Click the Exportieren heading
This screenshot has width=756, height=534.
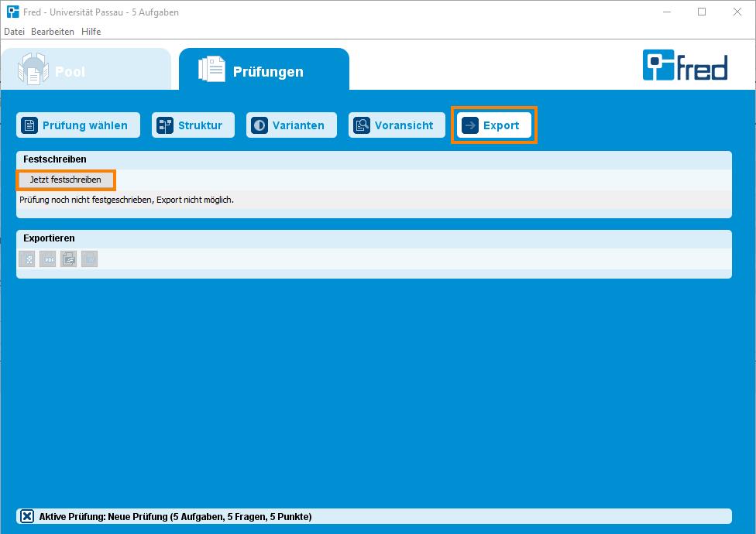[49, 238]
